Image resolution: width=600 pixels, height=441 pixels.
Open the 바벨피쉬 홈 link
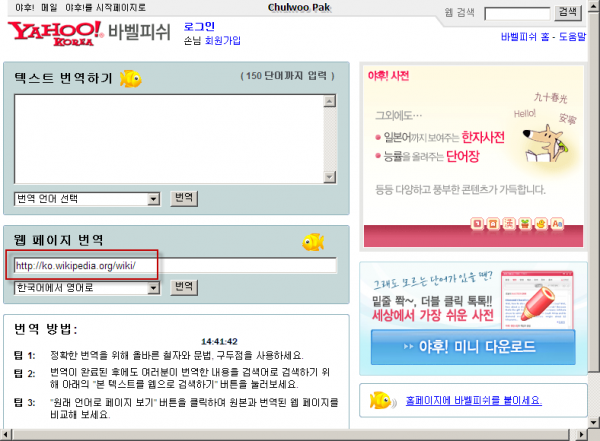[x=525, y=37]
